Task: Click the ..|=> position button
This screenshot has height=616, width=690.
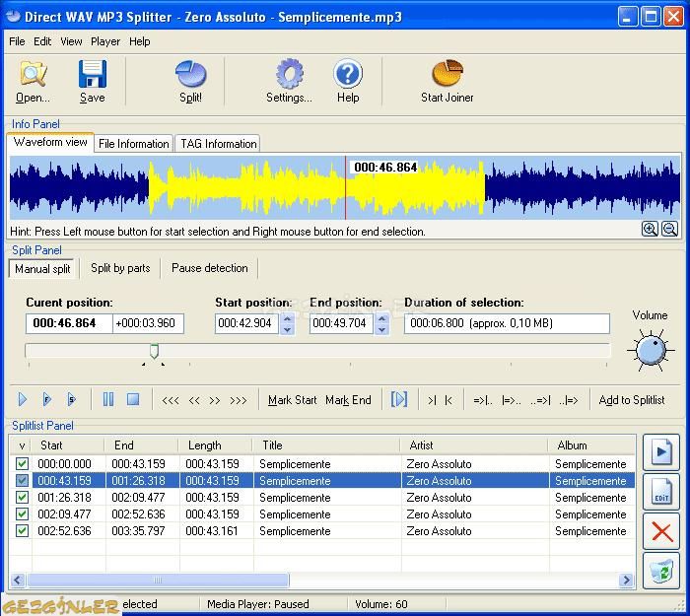Action: [x=569, y=400]
